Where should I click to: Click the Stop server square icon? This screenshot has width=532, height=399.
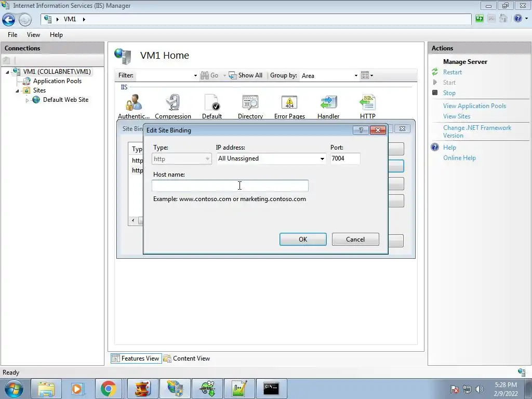coord(435,92)
